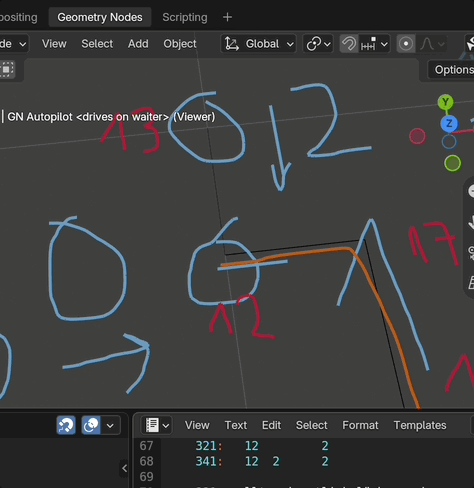Click the GN Autopilot viewer label text
474x488 pixels.
111,117
